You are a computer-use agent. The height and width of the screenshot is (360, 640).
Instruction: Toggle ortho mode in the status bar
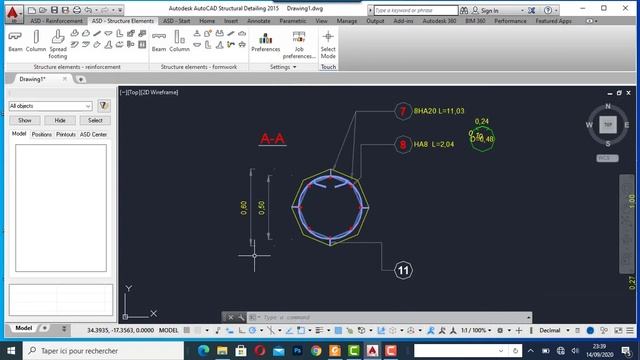[x=242, y=330]
